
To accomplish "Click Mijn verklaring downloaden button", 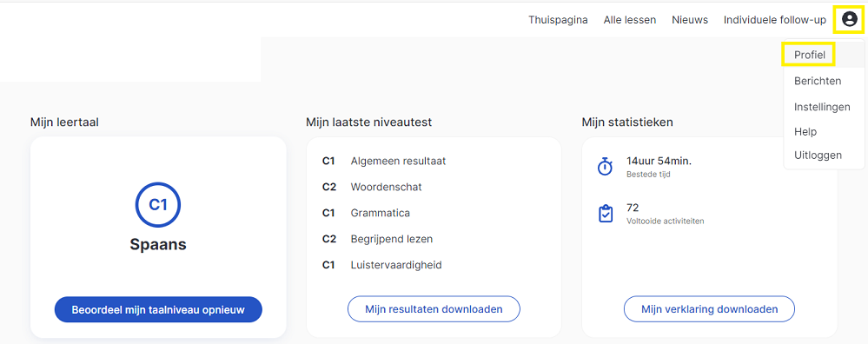I will pyautogui.click(x=710, y=309).
